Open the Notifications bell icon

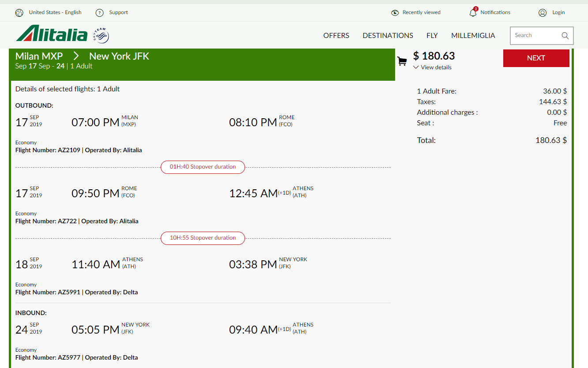pos(473,12)
